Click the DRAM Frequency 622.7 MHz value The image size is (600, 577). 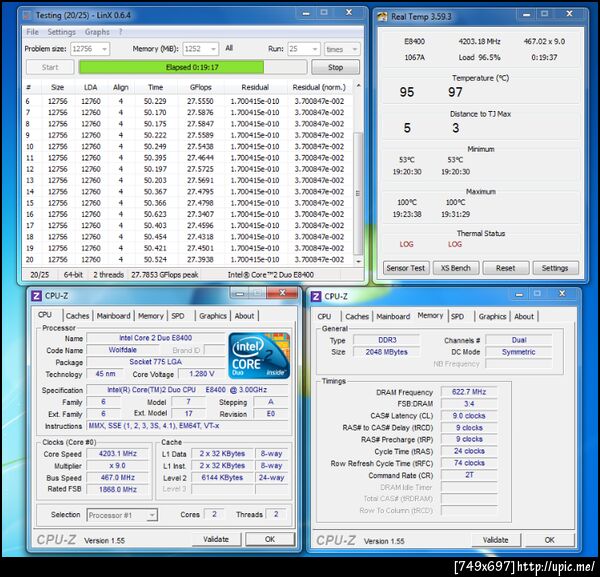coord(469,391)
